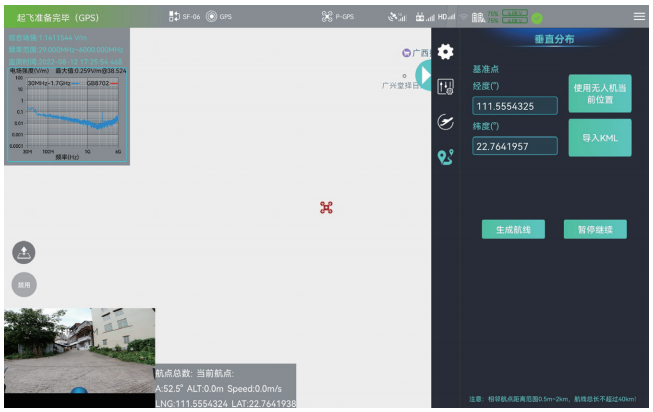Click the field strength spectrum chart
Image resolution: width=653 pixels, height=412 pixels.
[x=68, y=115]
